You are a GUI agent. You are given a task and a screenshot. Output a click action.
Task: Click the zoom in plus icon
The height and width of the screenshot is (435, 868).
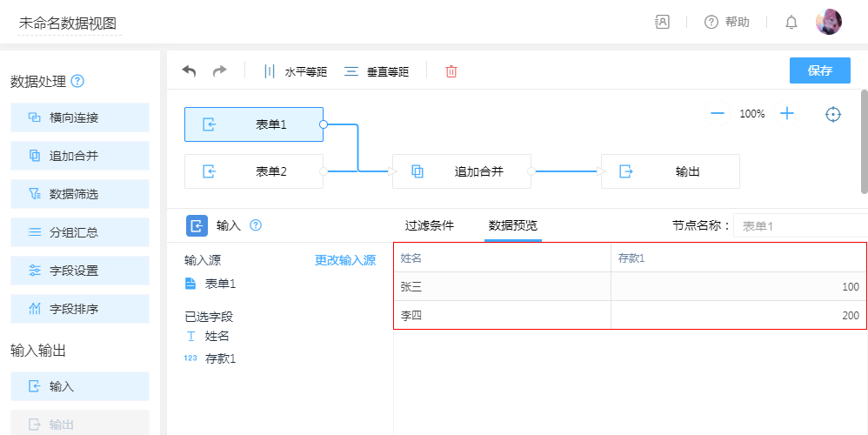[787, 113]
